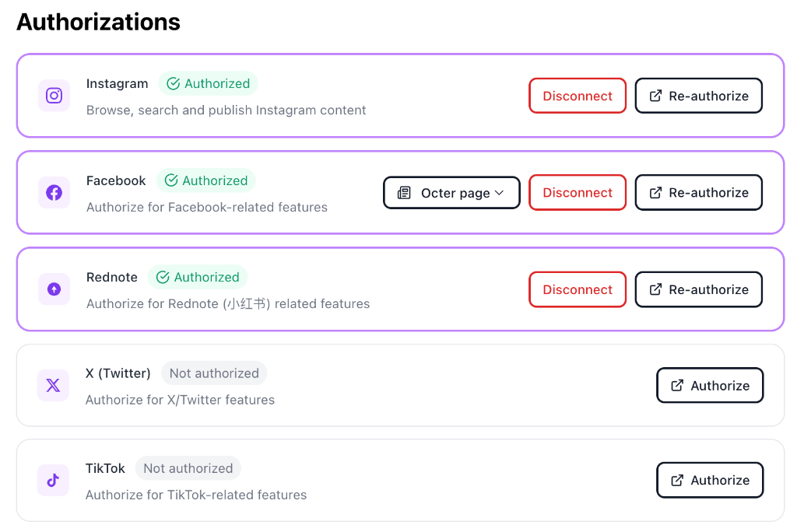Click the Rednote (小红书) related features description

(x=228, y=304)
